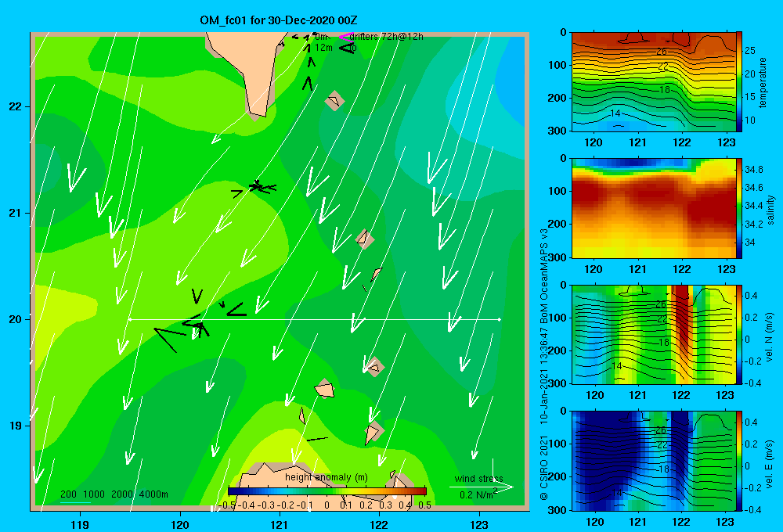This screenshot has width=783, height=532.
Task: Click the '© CSIRO 2021' vertical credit text
Action: coord(544,468)
